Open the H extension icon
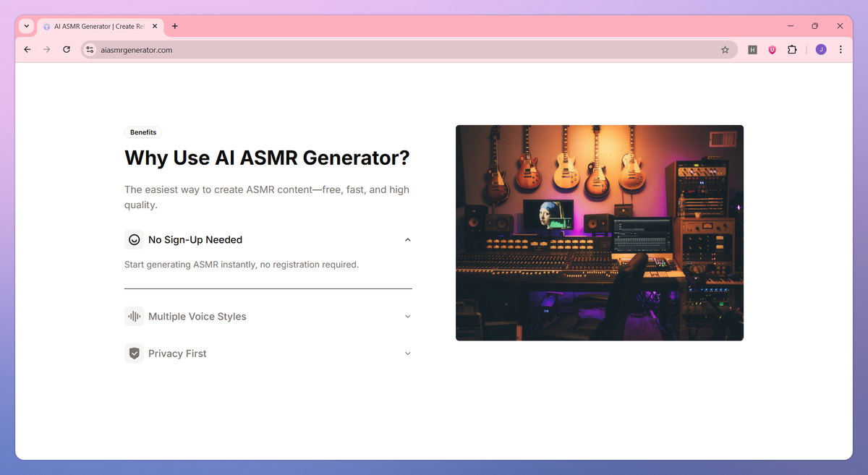The width and height of the screenshot is (868, 475). coord(752,50)
